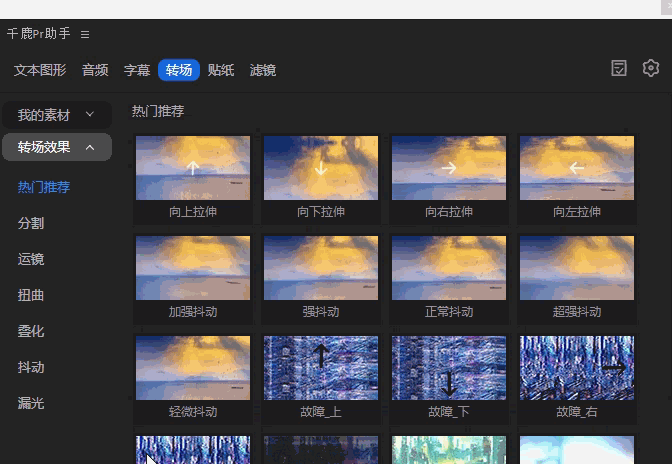This screenshot has width=672, height=464.
Task: Expand the 我的素材 section
Action: (x=57, y=115)
